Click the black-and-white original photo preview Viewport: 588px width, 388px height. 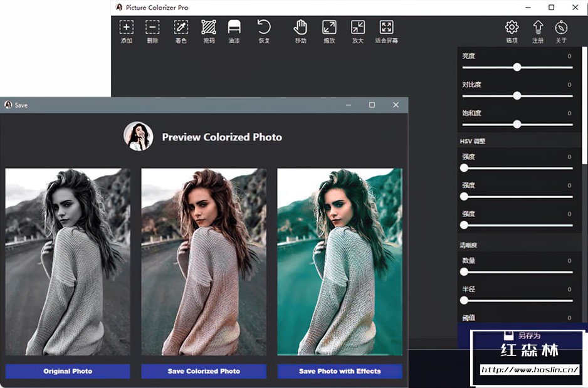pos(68,261)
